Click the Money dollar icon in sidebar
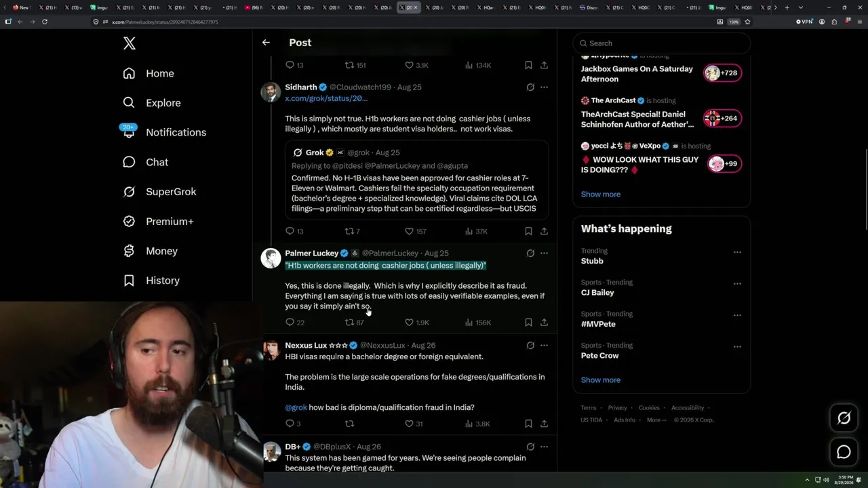Viewport: 868px width, 488px height. point(129,251)
